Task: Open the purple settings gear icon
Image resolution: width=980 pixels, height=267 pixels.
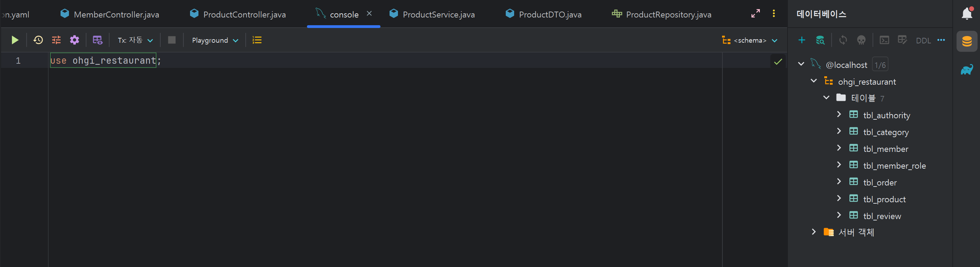Action: tap(75, 40)
